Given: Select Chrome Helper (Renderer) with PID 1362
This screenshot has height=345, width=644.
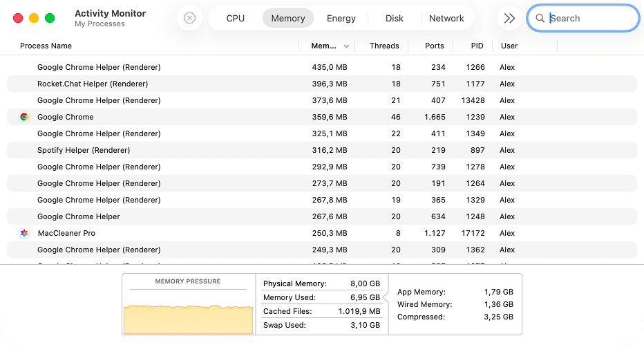Looking at the screenshot, I should pos(322,250).
